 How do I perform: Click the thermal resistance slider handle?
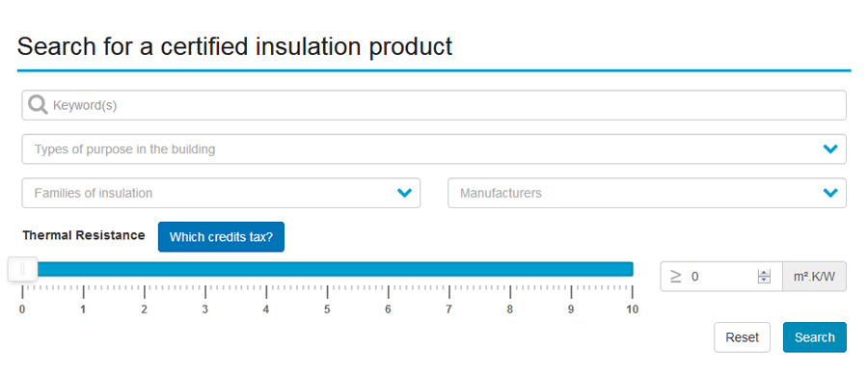(22, 269)
